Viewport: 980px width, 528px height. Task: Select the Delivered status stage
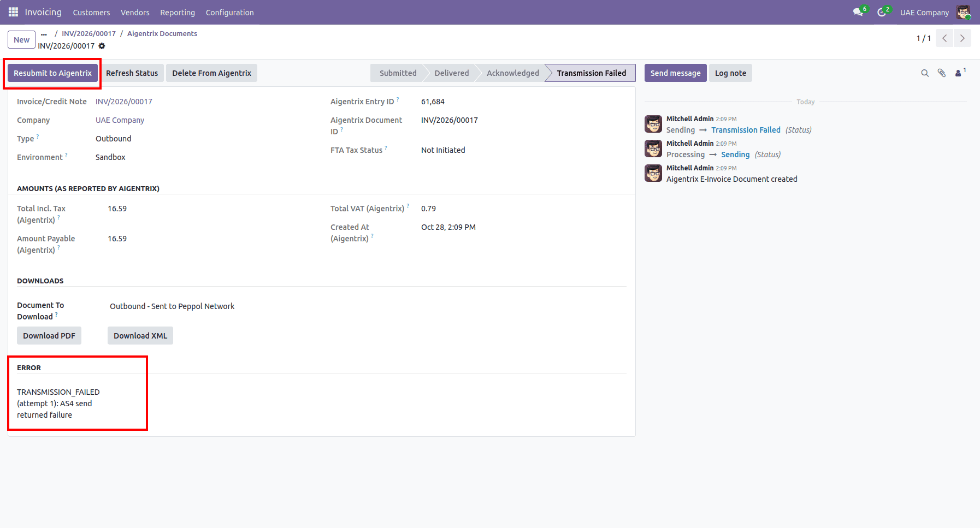(451, 73)
